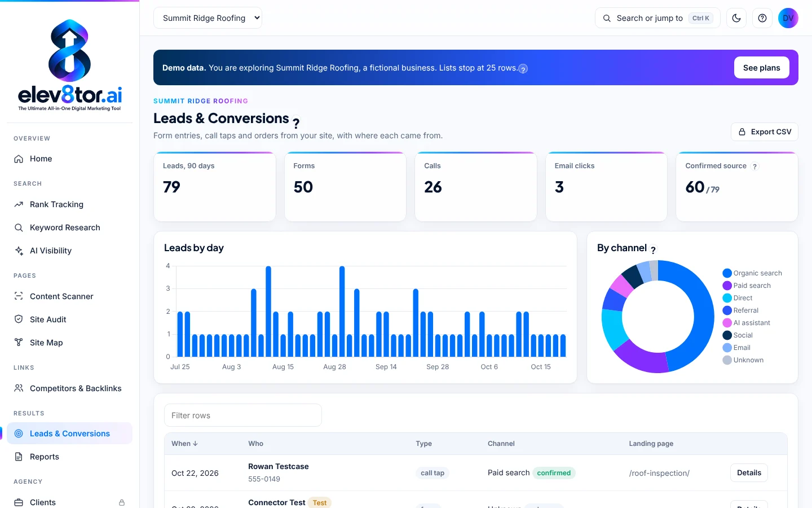Click the help icon in the demo data banner

click(523, 69)
